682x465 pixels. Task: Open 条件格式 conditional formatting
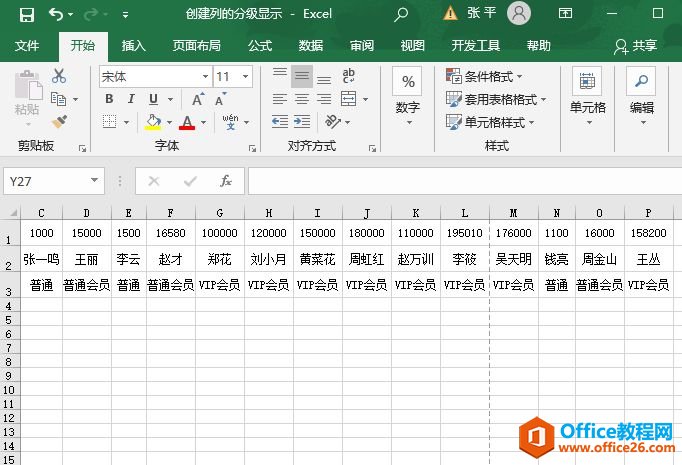[485, 77]
